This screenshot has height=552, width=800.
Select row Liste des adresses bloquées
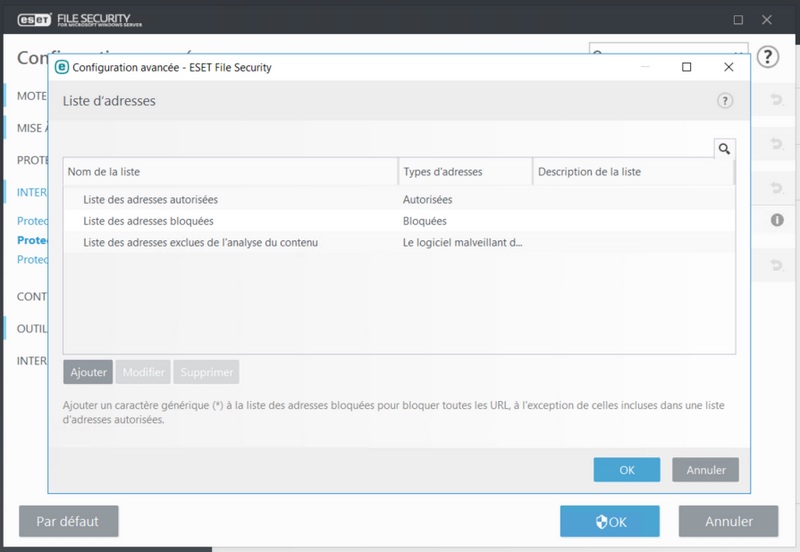coord(399,221)
